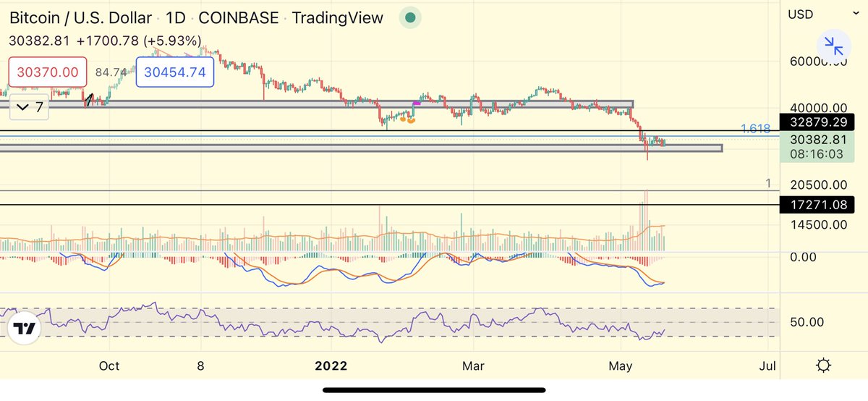Tap the red sell price 30370.00
The height and width of the screenshot is (401, 868).
48,72
